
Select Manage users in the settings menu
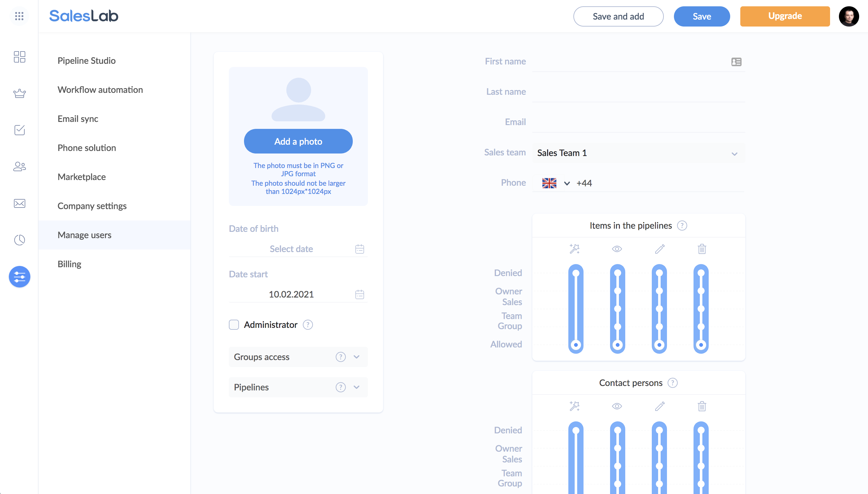point(84,235)
